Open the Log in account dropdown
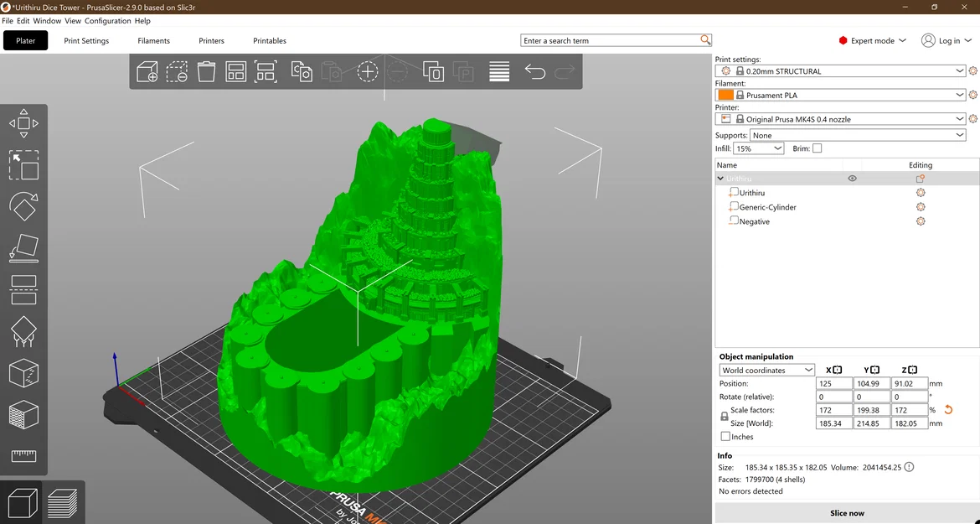The image size is (980, 524). click(946, 40)
